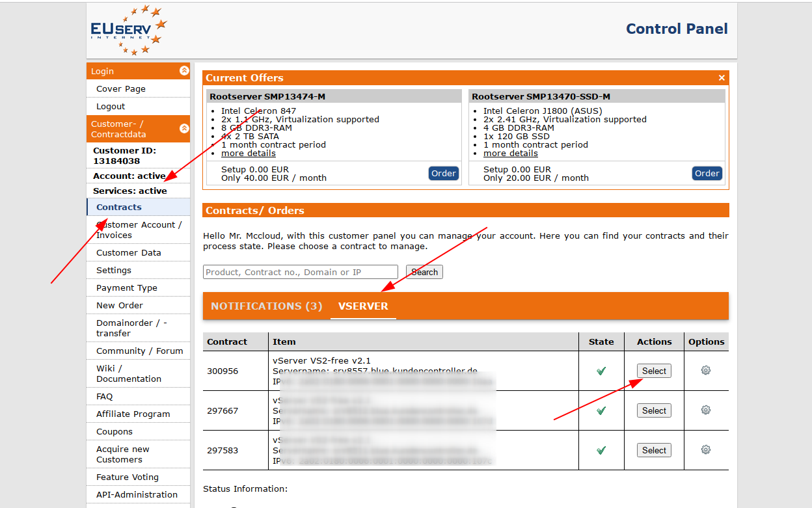Click Services: active status text
The width and height of the screenshot is (812, 508).
(130, 191)
